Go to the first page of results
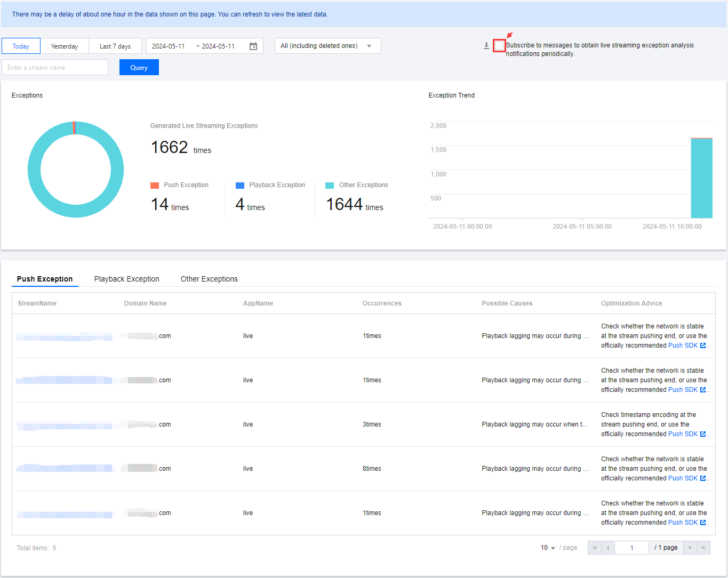This screenshot has width=728, height=578. [594, 548]
